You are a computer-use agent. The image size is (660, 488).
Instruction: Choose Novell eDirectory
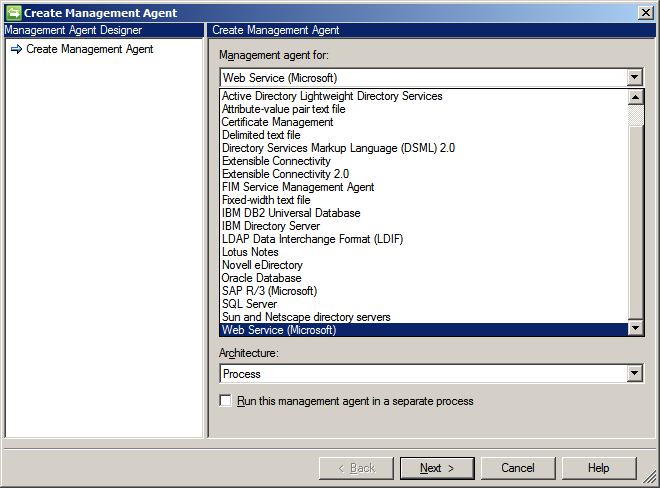424,265
